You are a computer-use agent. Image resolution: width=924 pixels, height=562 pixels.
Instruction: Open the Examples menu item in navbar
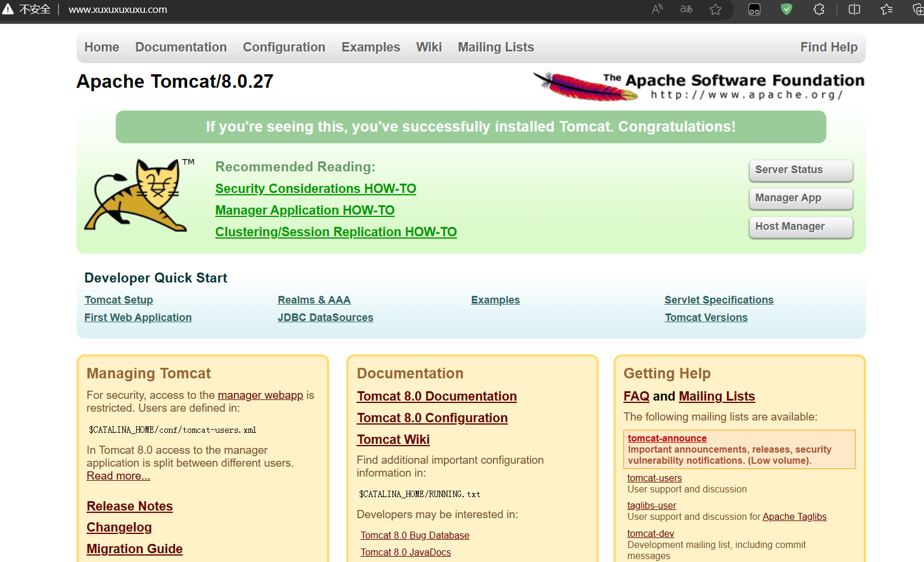click(371, 47)
